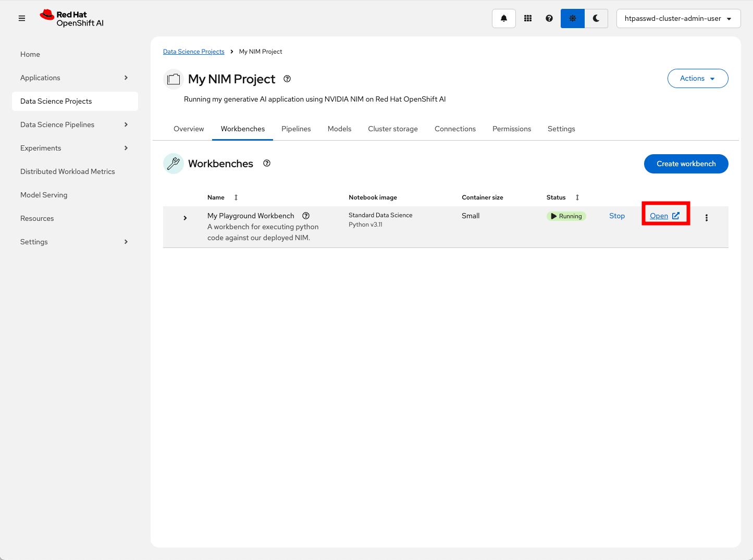Expand the My Playground Workbench row

pos(185,218)
